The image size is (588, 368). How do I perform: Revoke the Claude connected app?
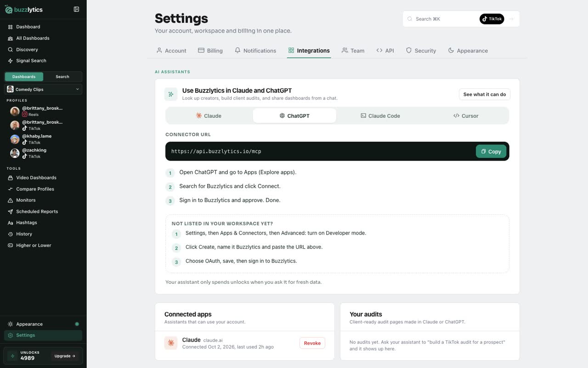pos(312,343)
